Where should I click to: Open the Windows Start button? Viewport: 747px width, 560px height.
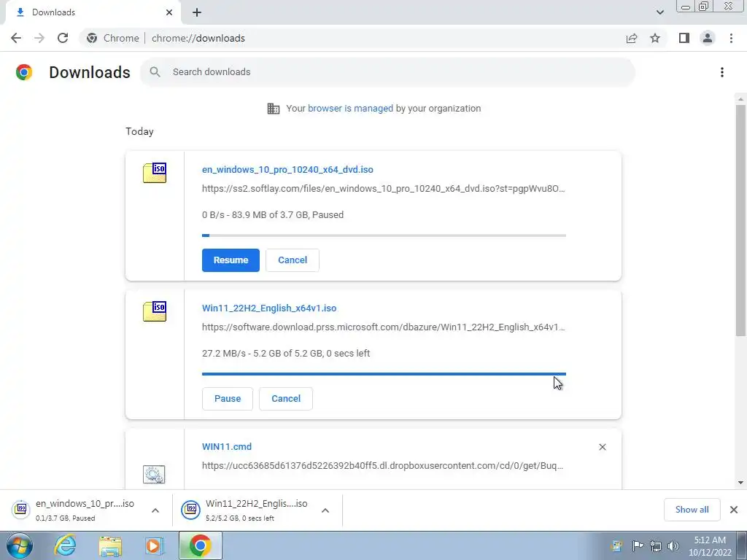[20, 545]
